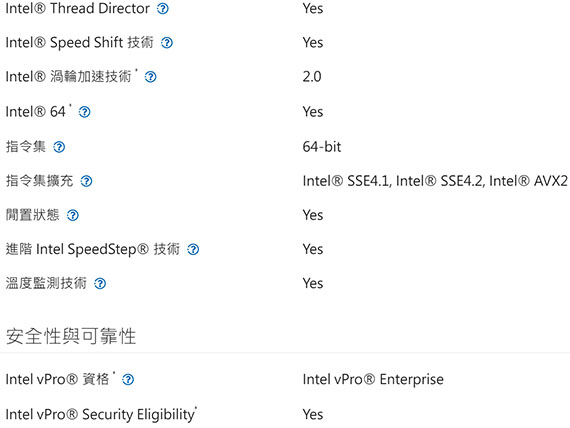The image size is (570, 428).
Task: Open 溫度監測技術 info icon
Action: 100,284
